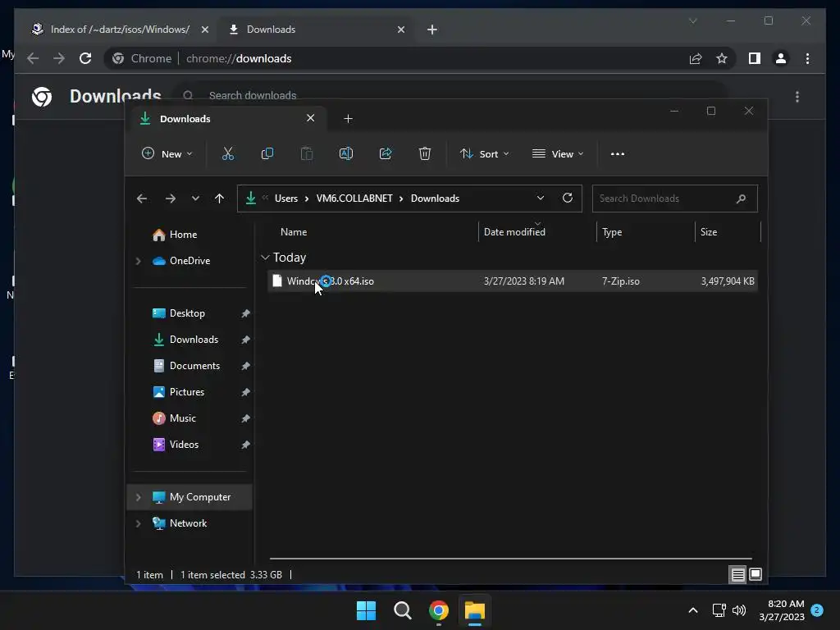Open taskbar Search magnifier
Screen dimensions: 840x630
[402, 610]
